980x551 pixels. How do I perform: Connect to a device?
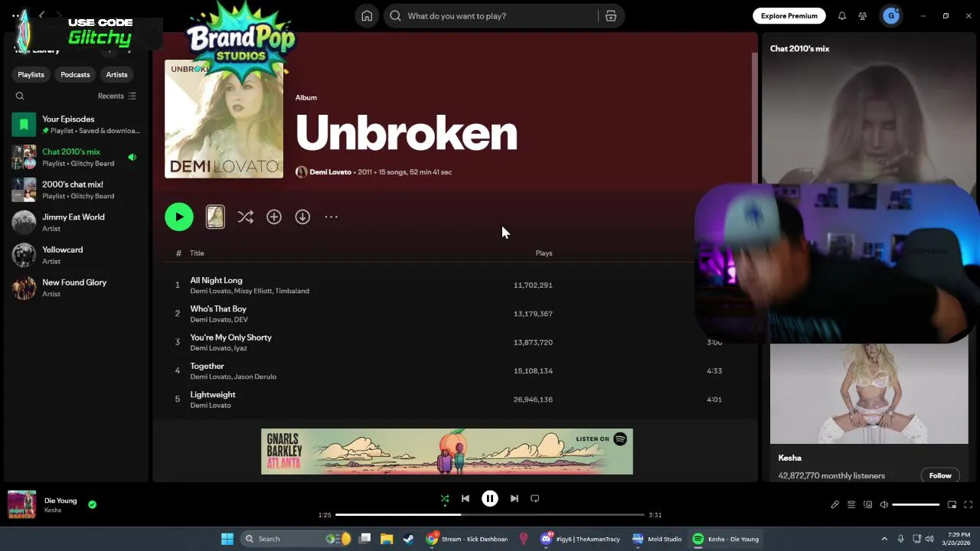click(867, 505)
